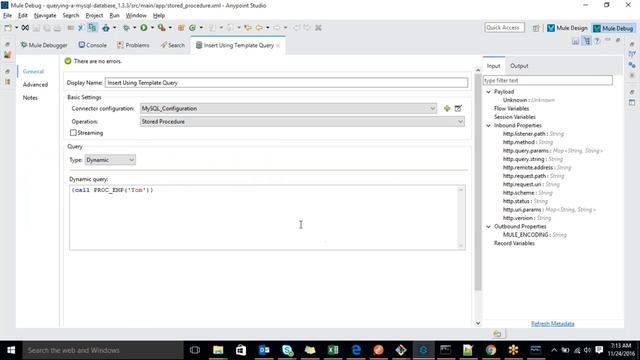Click the blue export toolbar icon
Image resolution: width=640 pixels, height=360 pixels.
[106, 28]
